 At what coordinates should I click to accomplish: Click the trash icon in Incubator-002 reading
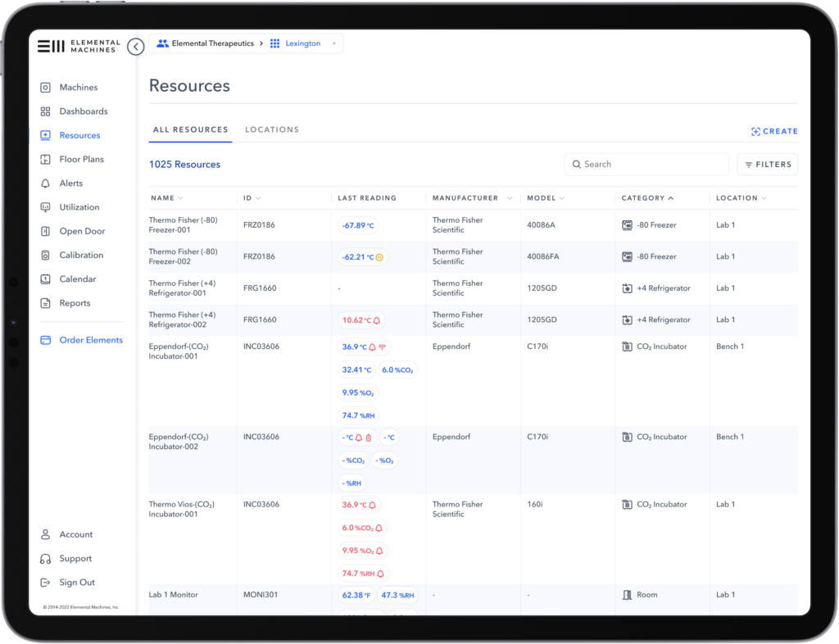pyautogui.click(x=369, y=438)
